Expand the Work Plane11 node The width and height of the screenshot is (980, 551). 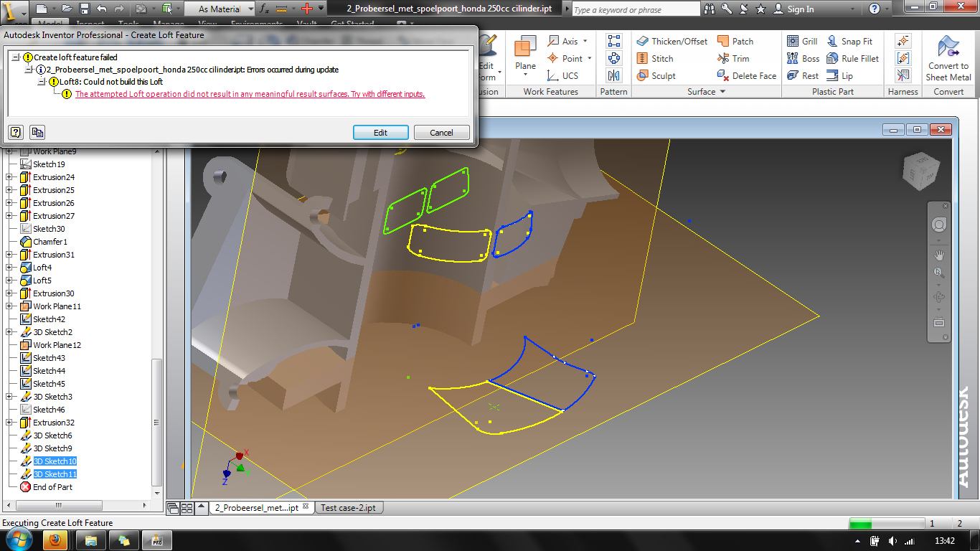pos(9,306)
